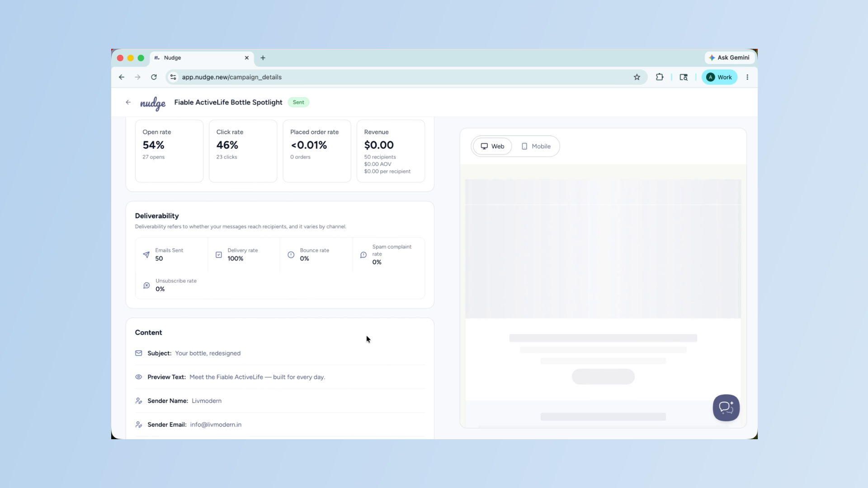The image size is (868, 488).
Task: Open a new browser tab
Action: pos(263,58)
